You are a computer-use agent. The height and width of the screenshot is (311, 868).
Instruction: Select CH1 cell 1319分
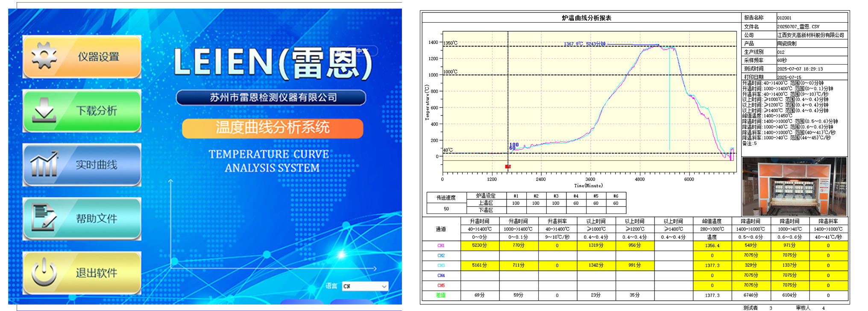(x=596, y=246)
